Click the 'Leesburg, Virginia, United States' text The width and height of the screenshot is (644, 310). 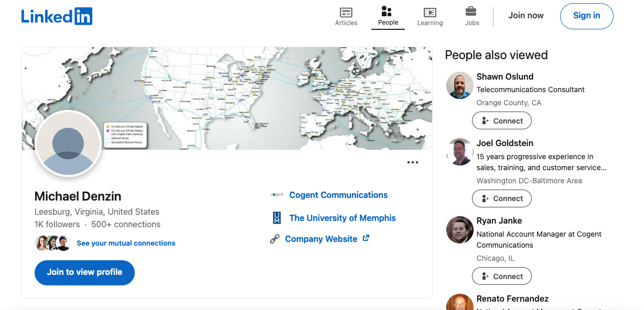pyautogui.click(x=97, y=212)
